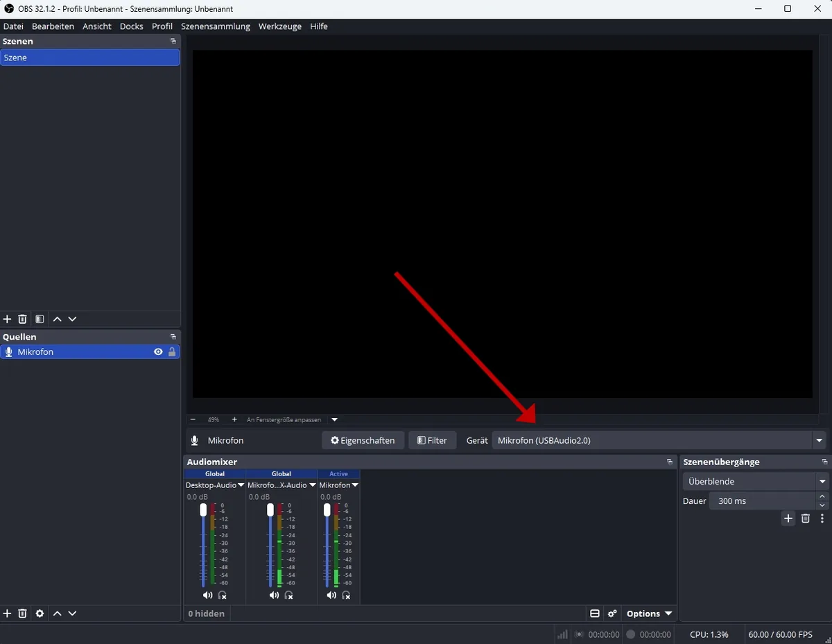Open source properties gear in the Quellen toolbar
This screenshot has height=644, width=832.
(40, 613)
